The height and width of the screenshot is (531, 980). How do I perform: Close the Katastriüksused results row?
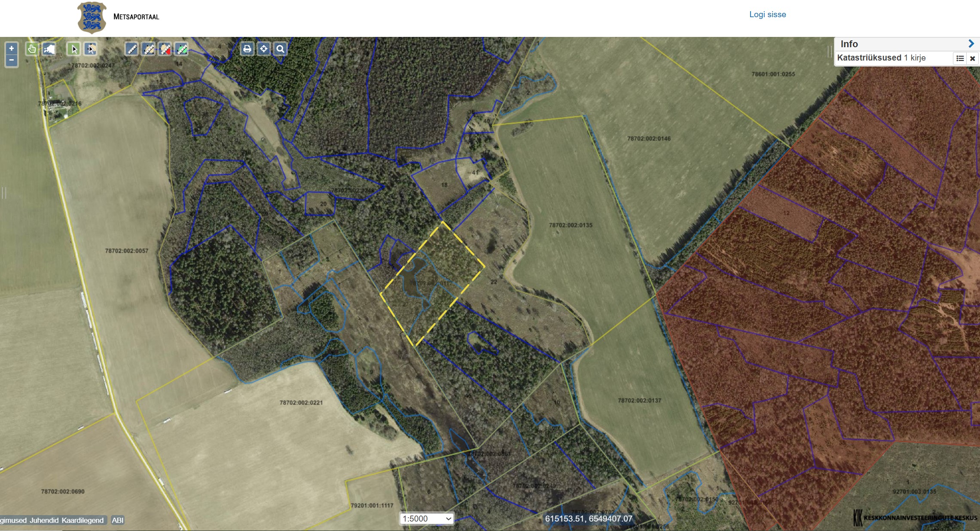coord(973,58)
